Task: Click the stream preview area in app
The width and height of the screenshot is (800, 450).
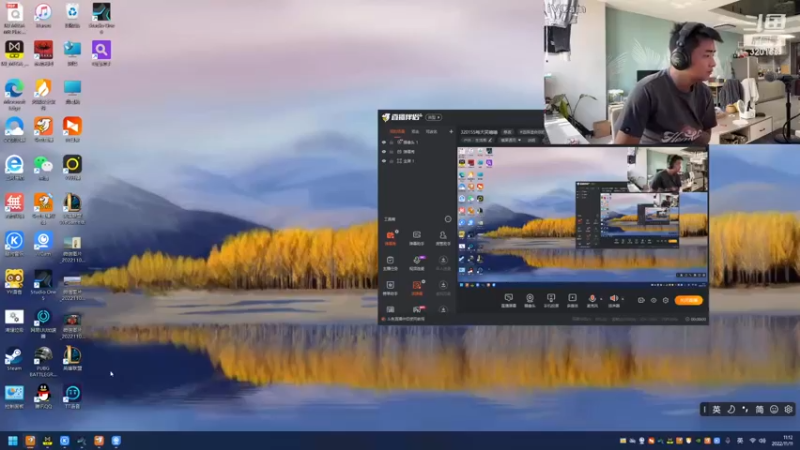Action: tap(582, 218)
